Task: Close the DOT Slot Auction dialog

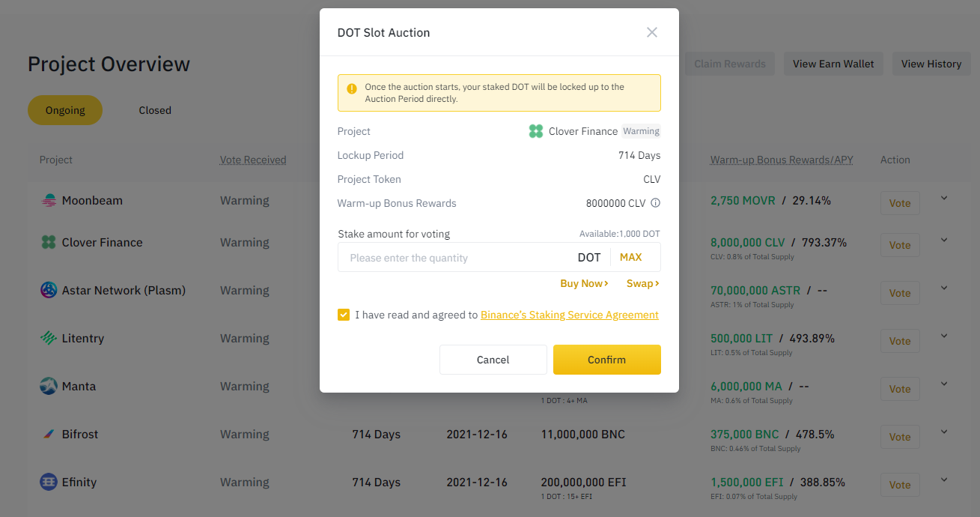Action: point(652,32)
